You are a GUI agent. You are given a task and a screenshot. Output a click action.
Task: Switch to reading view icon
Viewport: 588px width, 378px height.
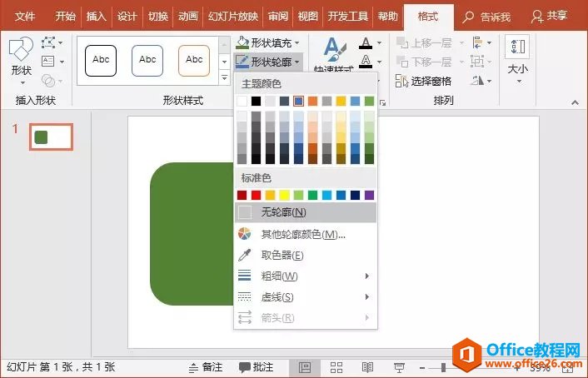[x=368, y=367]
